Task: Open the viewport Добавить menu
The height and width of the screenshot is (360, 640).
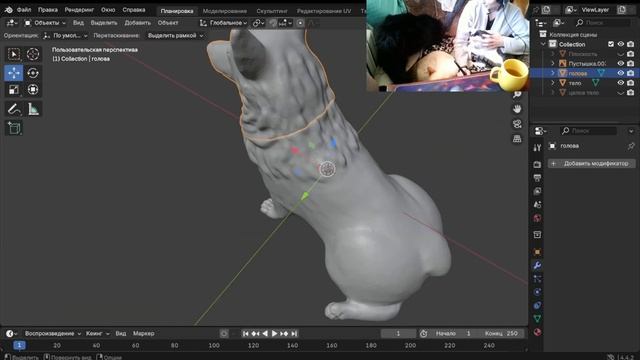Action: pyautogui.click(x=137, y=23)
